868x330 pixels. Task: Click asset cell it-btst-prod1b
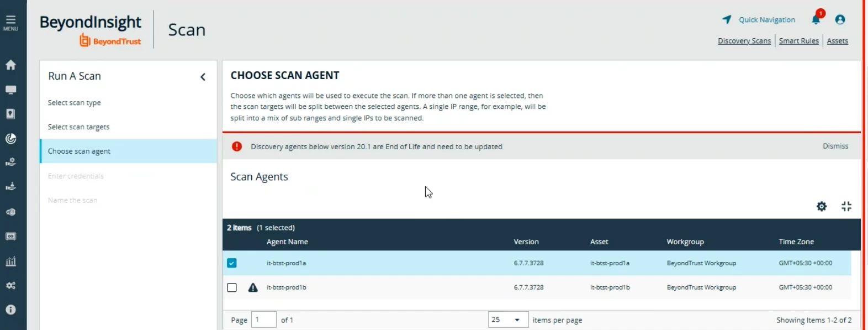point(610,287)
